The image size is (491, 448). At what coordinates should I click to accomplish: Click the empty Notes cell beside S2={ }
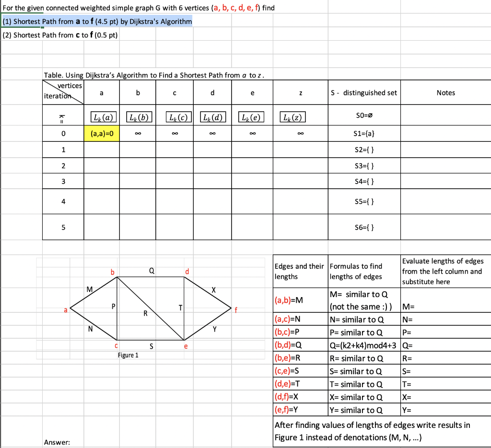[445, 149]
